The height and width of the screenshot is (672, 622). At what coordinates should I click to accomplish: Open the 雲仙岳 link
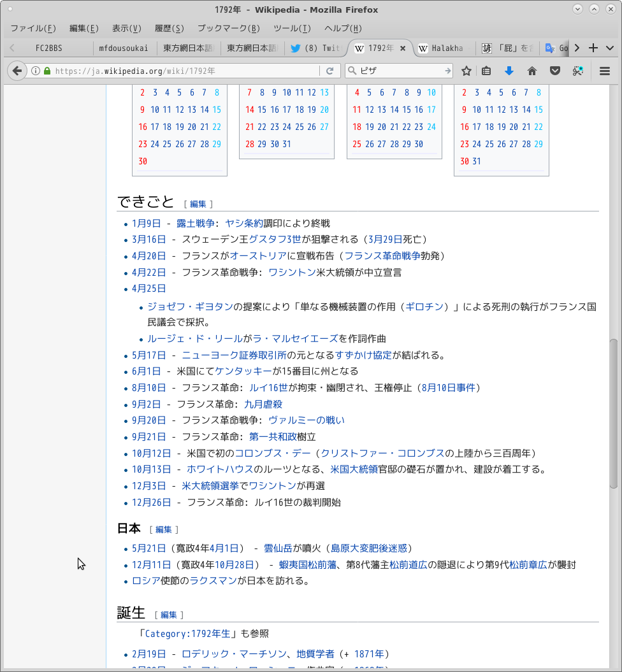278,548
